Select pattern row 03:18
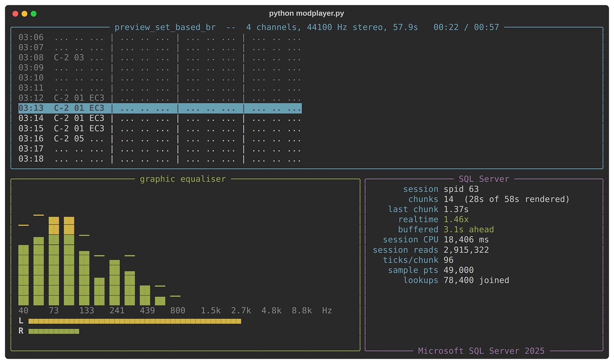This screenshot has height=364, width=614. pyautogui.click(x=160, y=159)
